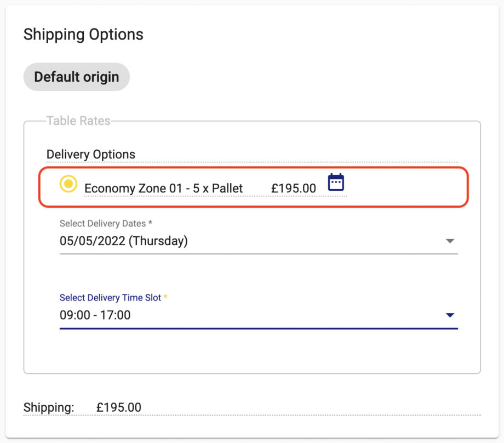
Task: Click the dropdown arrow for Delivery Dates
Action: point(450,241)
